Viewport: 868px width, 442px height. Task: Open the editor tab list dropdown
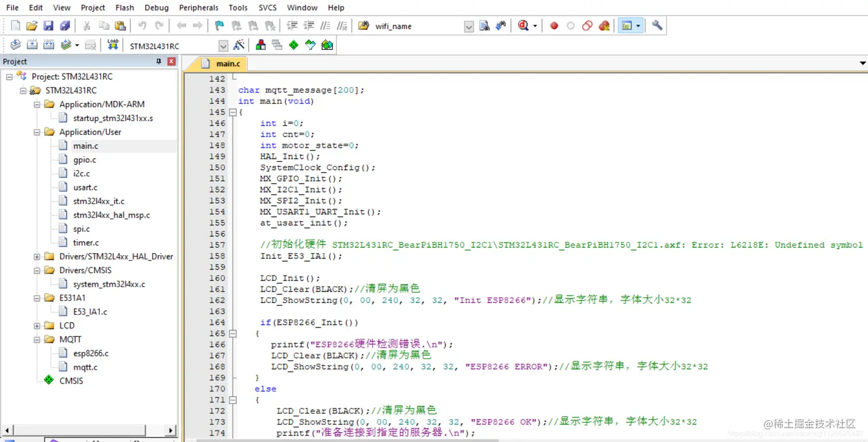[862, 63]
